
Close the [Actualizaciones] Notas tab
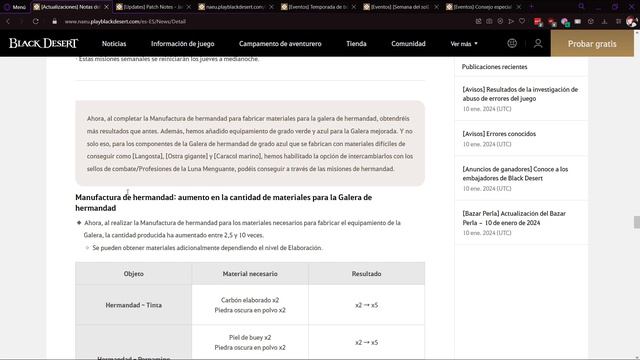point(107,7)
